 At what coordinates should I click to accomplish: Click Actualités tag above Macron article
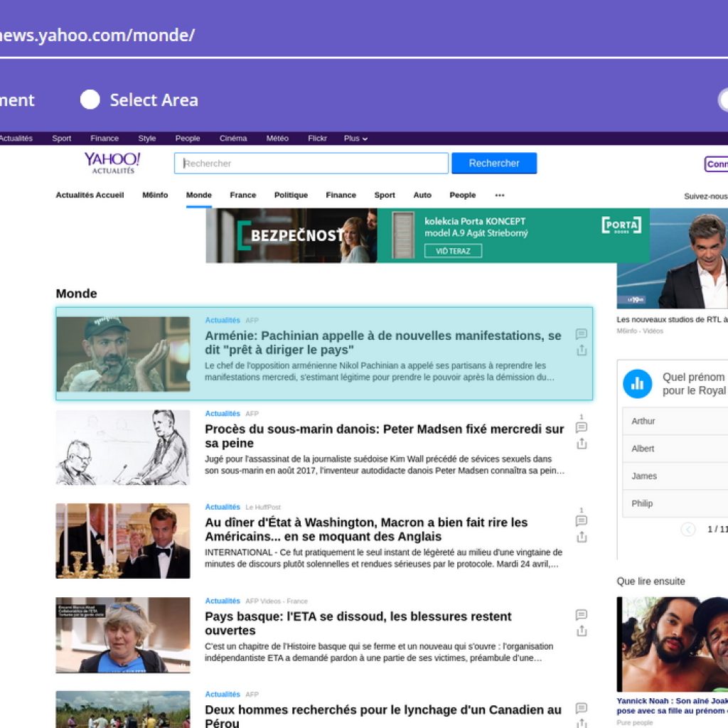pos(223,507)
